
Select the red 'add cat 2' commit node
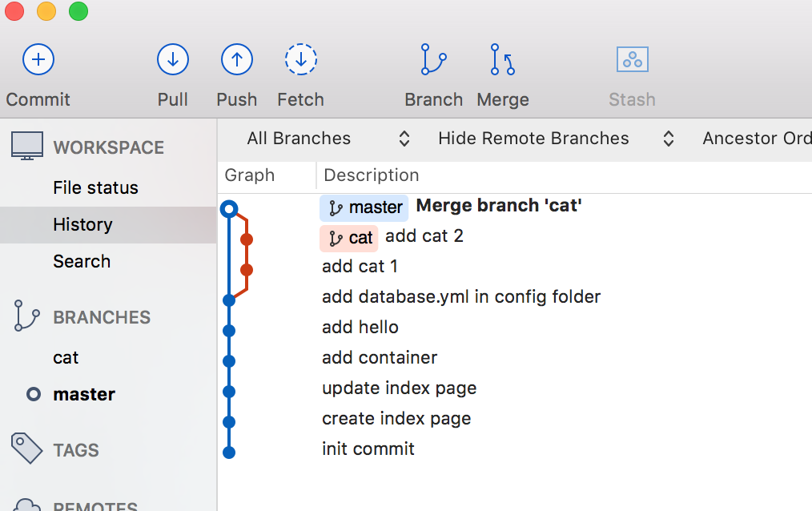click(247, 238)
